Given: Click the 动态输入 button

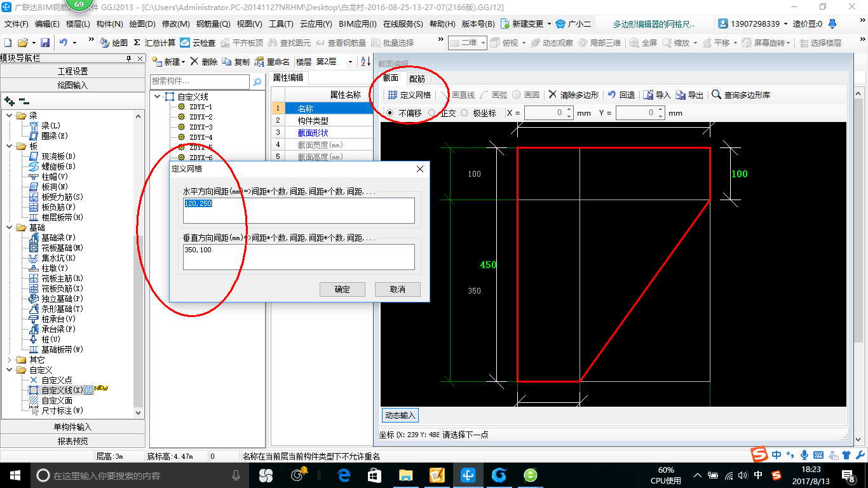Looking at the screenshot, I should [x=400, y=415].
